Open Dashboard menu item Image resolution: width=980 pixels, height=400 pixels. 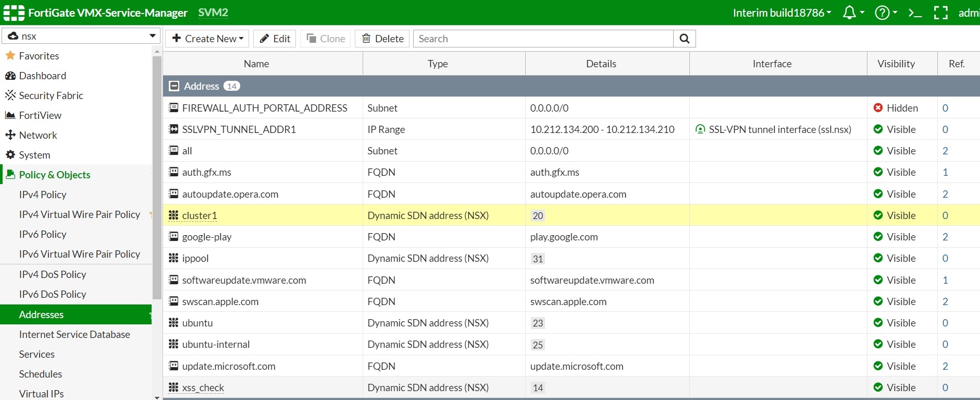(43, 76)
